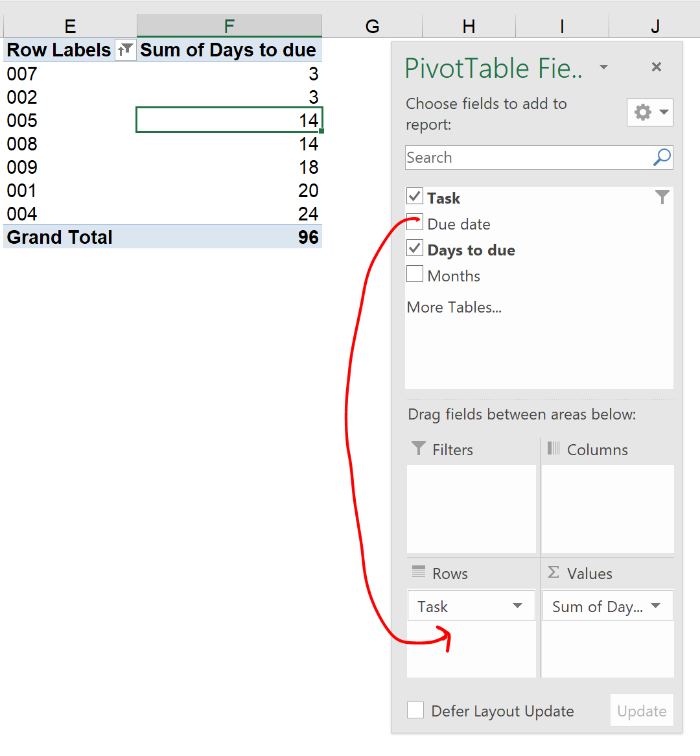Screen dimensions: 700x756
Task: Check the Due date field checkbox
Action: coord(415,222)
